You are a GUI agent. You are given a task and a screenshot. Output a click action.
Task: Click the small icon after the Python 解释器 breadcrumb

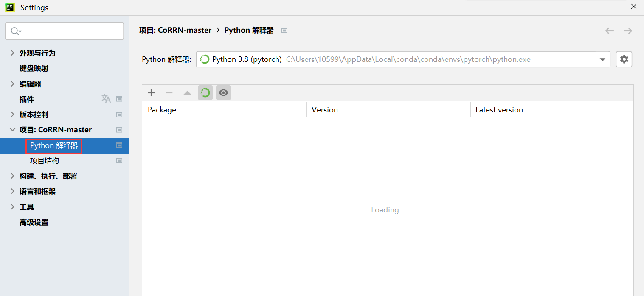tap(284, 30)
